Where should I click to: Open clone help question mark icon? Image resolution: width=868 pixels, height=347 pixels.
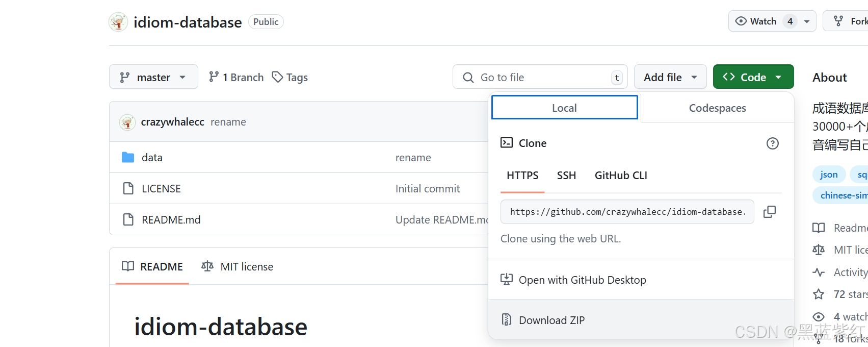(773, 143)
